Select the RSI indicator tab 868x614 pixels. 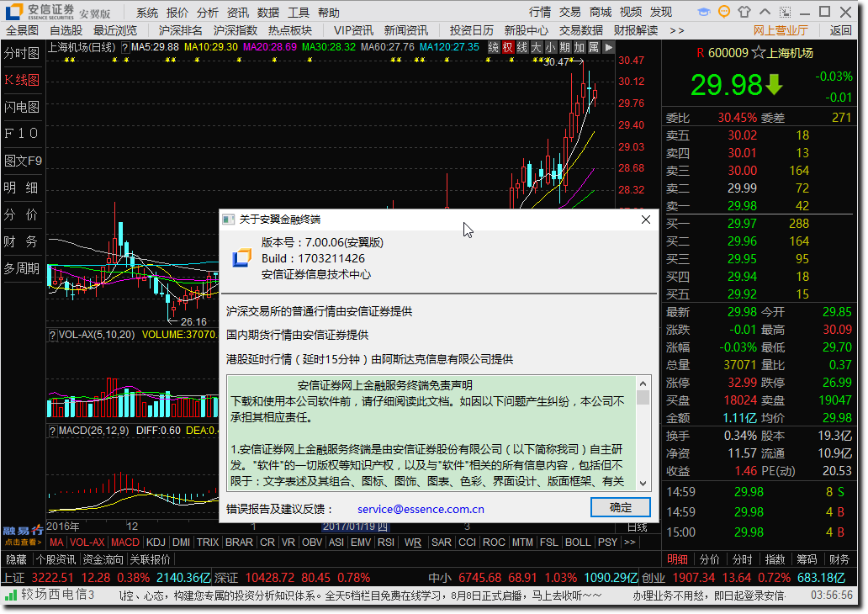coord(386,543)
